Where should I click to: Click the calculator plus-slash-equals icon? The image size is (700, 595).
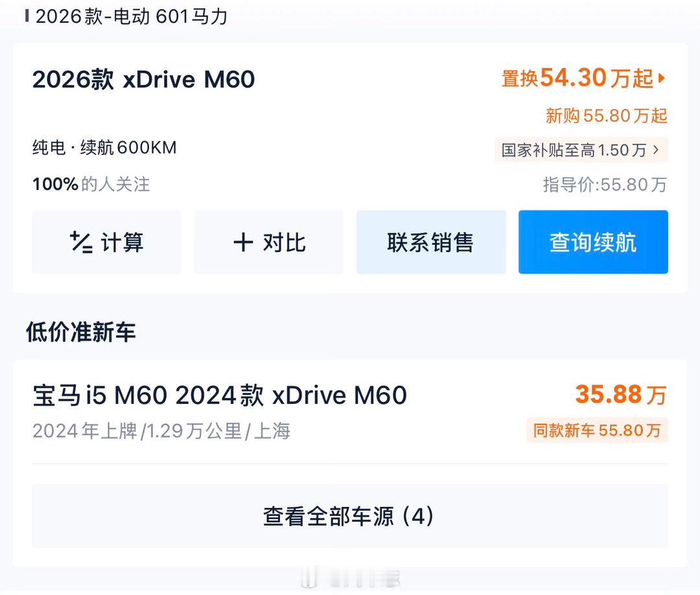click(x=81, y=242)
